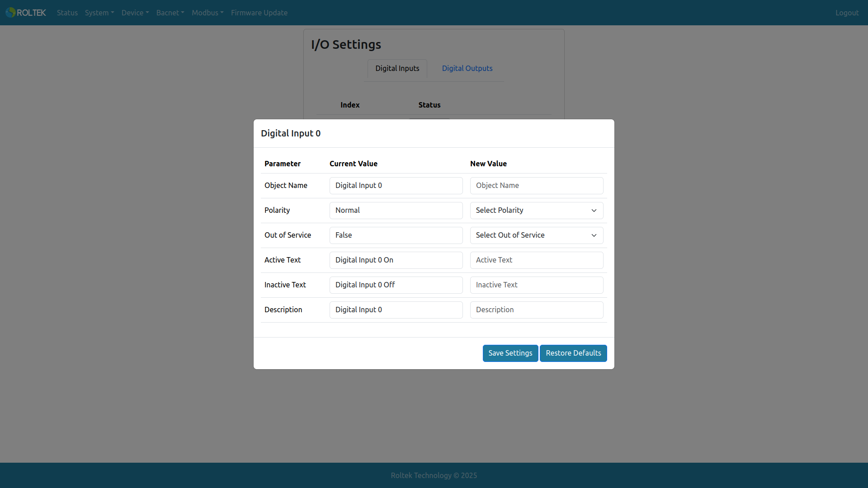Viewport: 868px width, 488px height.
Task: Click current Object Name value 'Digital Input 0'
Action: (396, 186)
